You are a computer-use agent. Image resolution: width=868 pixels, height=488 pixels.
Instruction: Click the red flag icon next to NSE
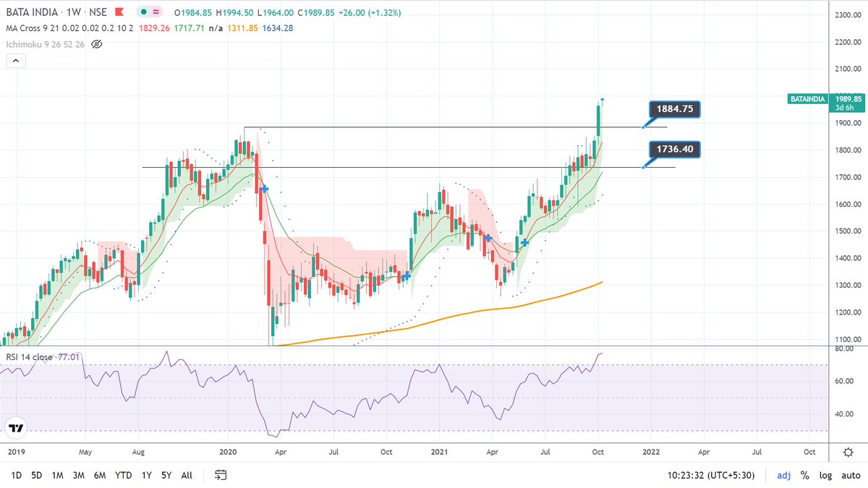tap(119, 12)
